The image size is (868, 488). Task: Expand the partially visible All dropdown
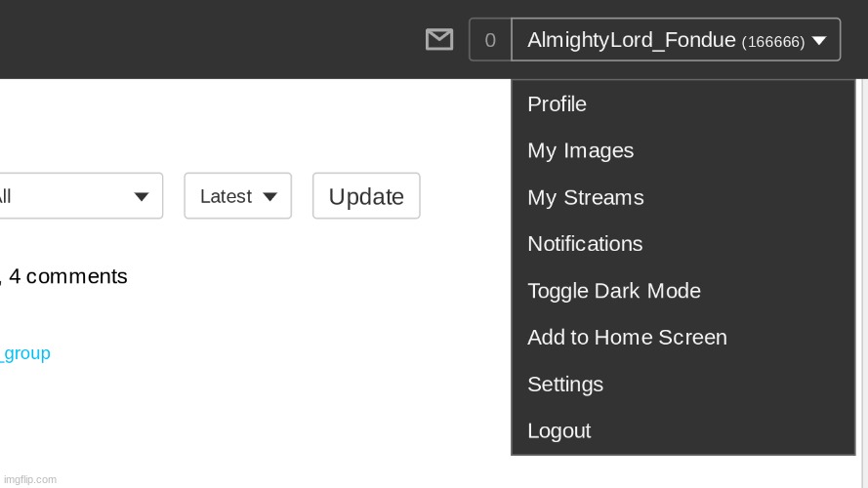(x=80, y=196)
